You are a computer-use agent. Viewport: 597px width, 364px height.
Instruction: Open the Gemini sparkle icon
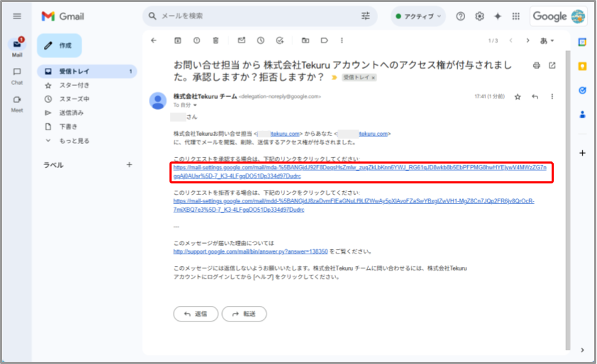pyautogui.click(x=498, y=16)
